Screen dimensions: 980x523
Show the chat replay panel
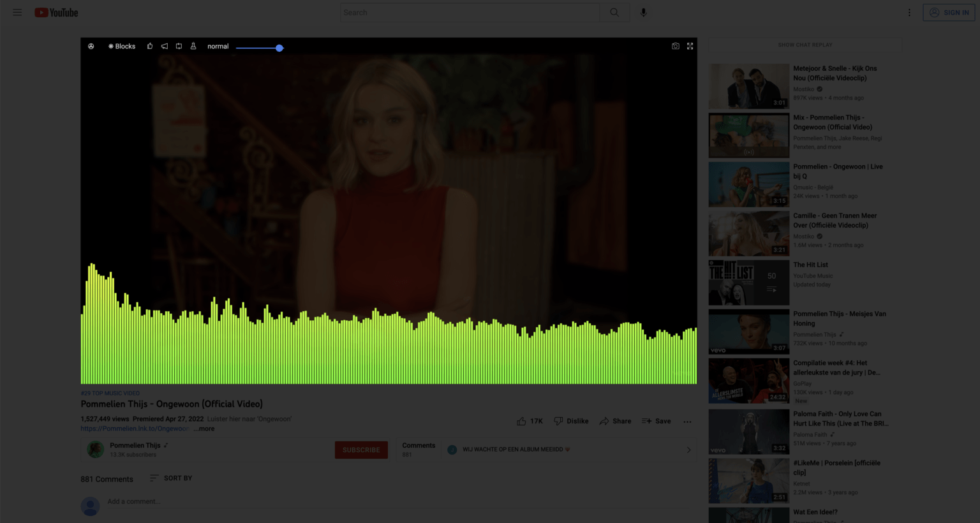805,45
